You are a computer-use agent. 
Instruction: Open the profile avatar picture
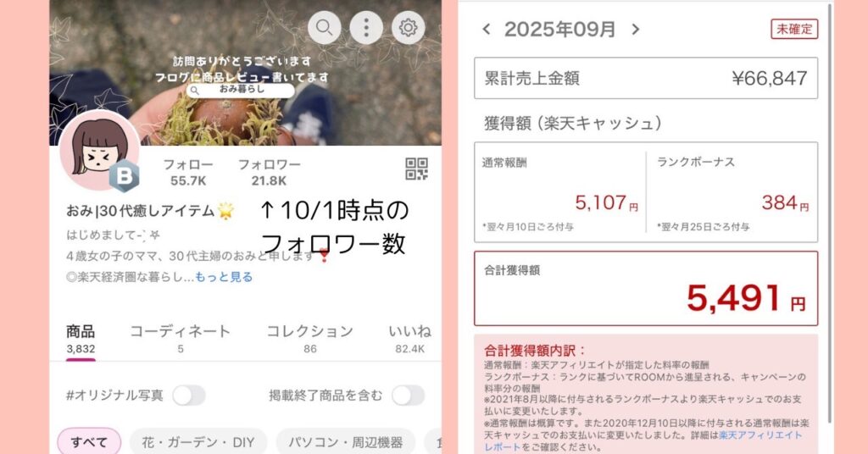click(x=100, y=151)
